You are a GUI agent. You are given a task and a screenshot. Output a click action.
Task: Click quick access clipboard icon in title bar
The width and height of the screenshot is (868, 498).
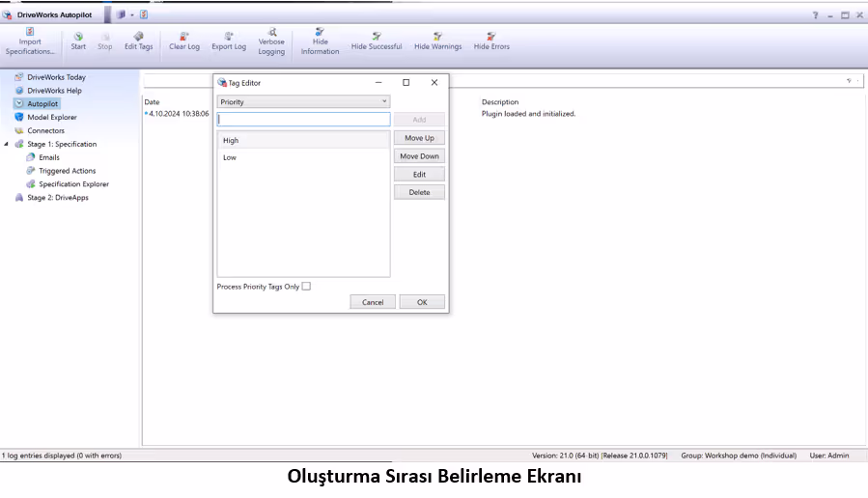[144, 14]
